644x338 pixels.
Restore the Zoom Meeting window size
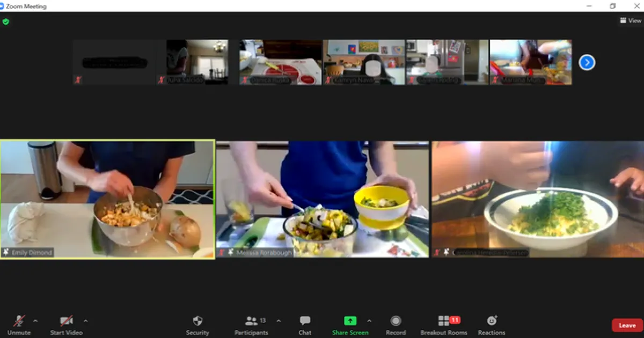(612, 6)
